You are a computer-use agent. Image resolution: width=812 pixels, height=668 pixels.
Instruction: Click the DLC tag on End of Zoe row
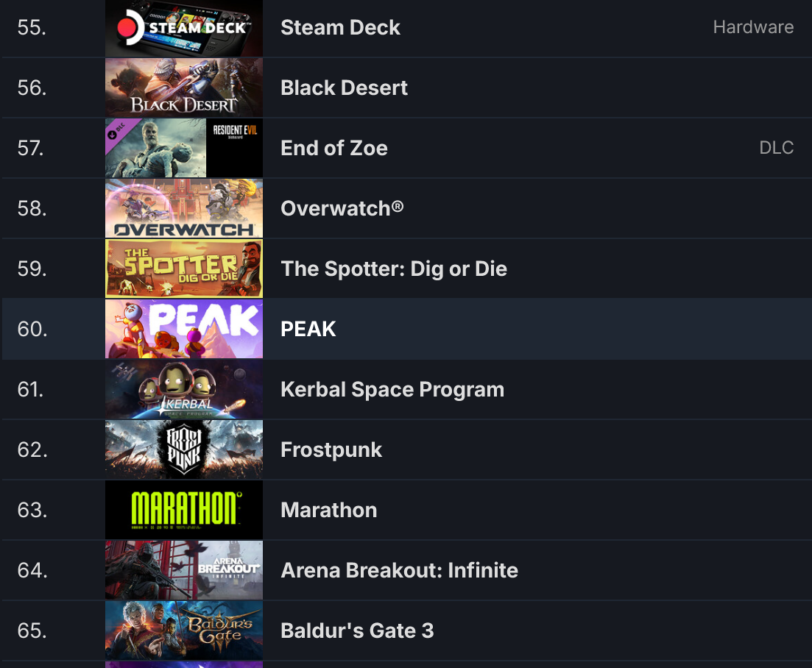776,147
